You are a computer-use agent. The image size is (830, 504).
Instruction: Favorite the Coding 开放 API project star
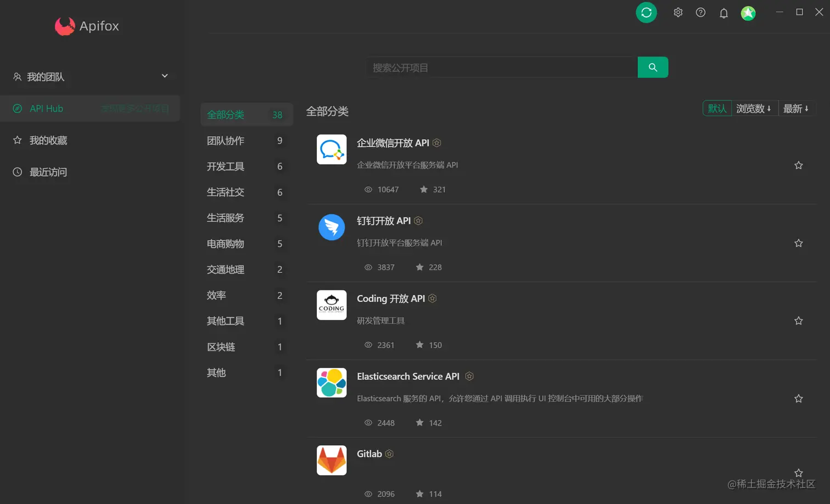(799, 321)
